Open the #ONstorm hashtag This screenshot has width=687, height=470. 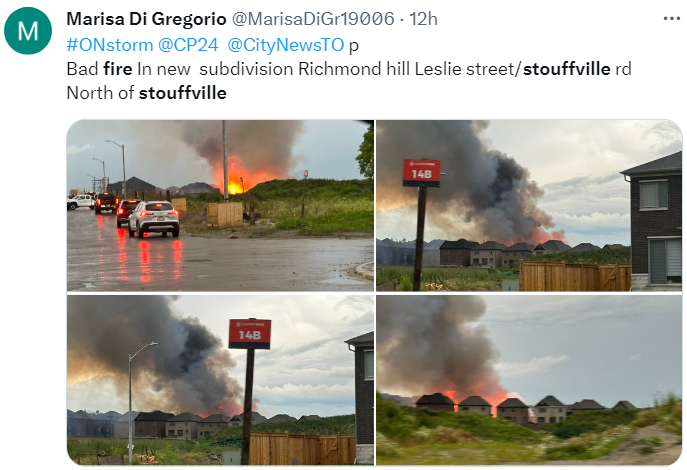click(x=110, y=45)
